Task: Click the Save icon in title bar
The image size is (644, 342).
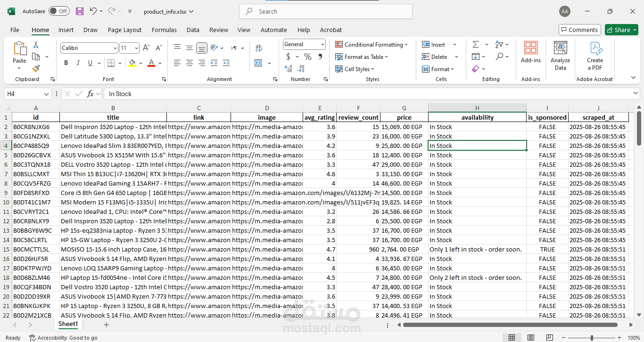Action: click(80, 11)
